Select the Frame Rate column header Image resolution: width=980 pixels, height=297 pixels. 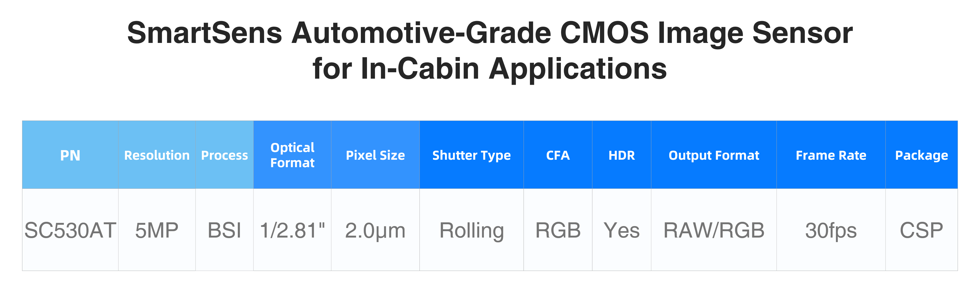click(x=831, y=155)
